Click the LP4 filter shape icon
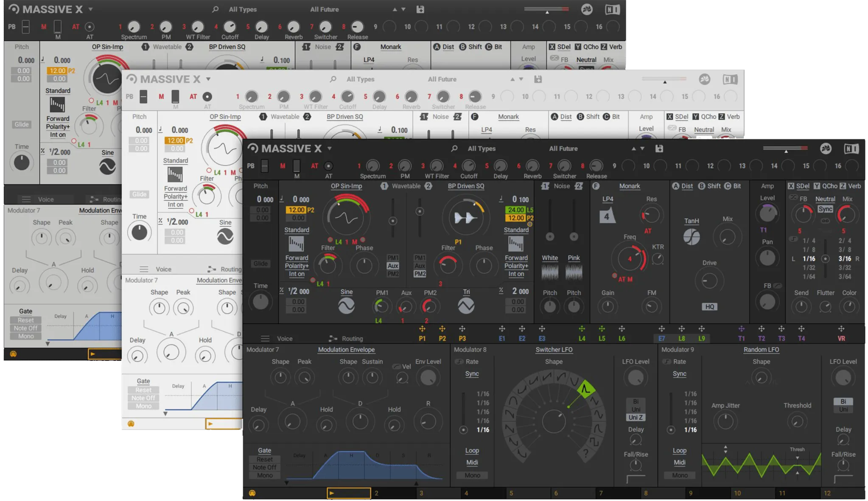Screen dimensions: 868x501 point(607,216)
